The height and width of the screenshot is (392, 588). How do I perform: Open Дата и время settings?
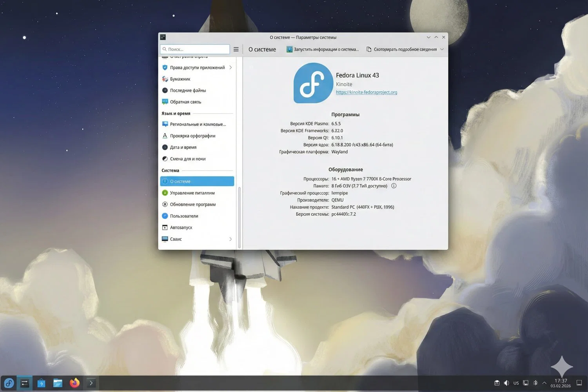coord(183,147)
